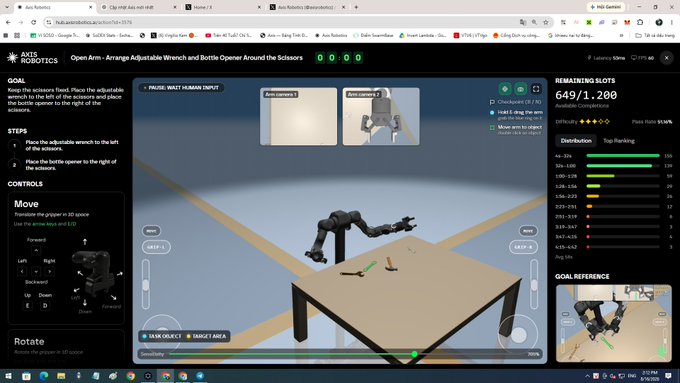
Task: Open the Arm camera 2 thumbnail
Action: [x=381, y=117]
